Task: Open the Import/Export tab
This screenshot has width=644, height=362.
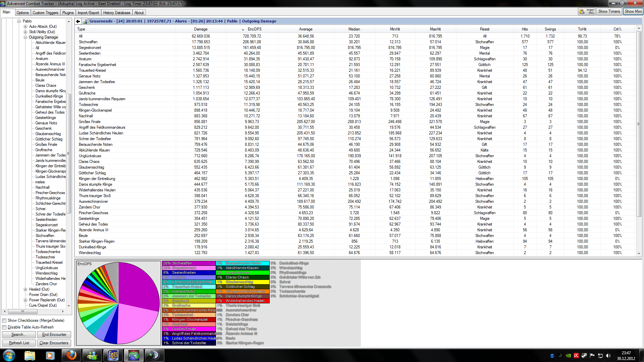Action: (88, 13)
